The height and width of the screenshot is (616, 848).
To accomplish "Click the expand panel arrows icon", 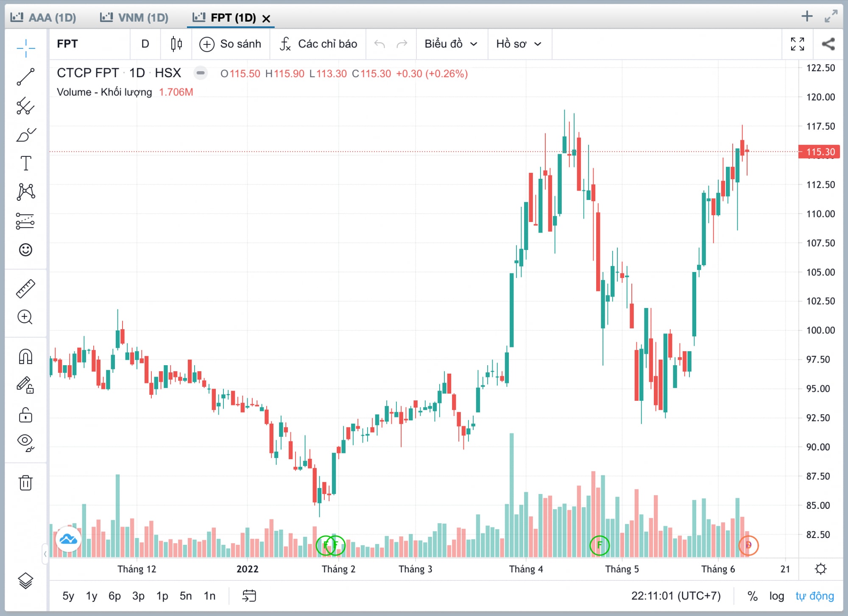I will pyautogui.click(x=831, y=17).
